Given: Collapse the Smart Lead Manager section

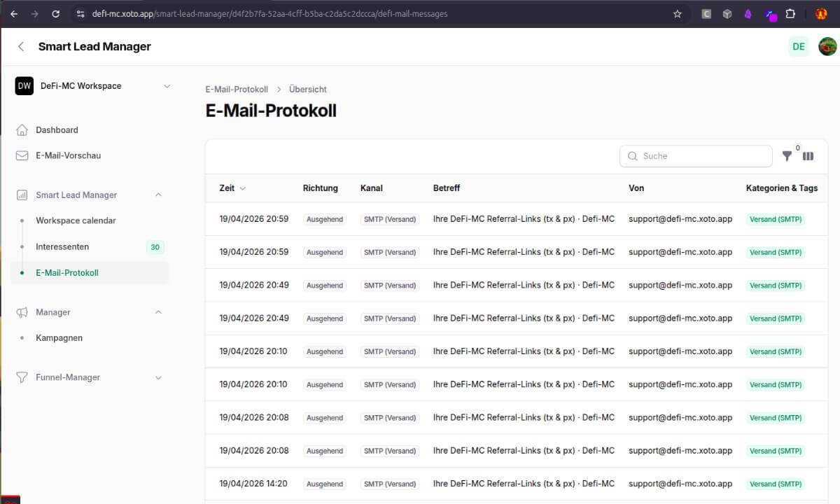Looking at the screenshot, I should [158, 195].
